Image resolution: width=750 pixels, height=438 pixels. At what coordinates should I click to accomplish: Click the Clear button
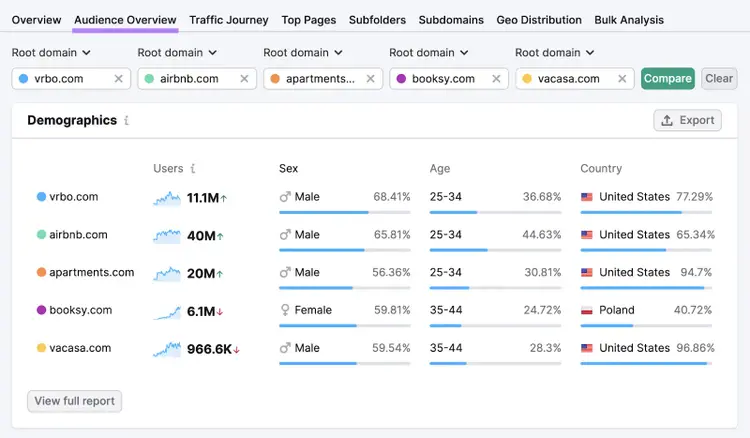[719, 78]
